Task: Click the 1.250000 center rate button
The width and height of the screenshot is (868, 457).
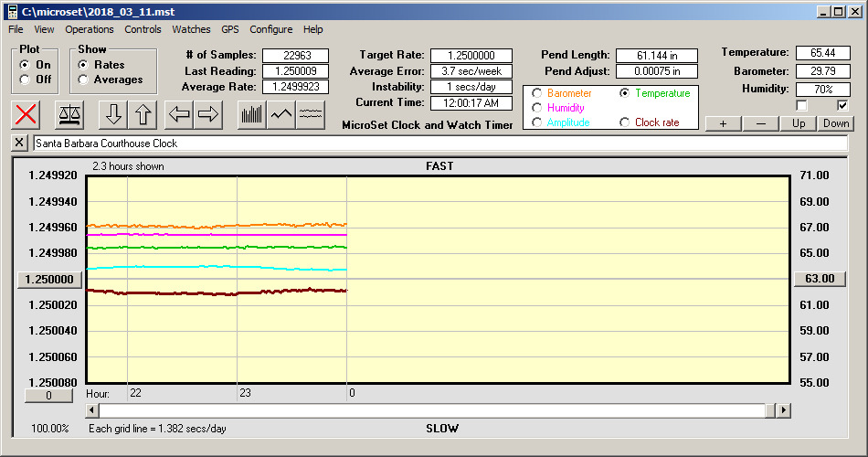Action: click(50, 279)
